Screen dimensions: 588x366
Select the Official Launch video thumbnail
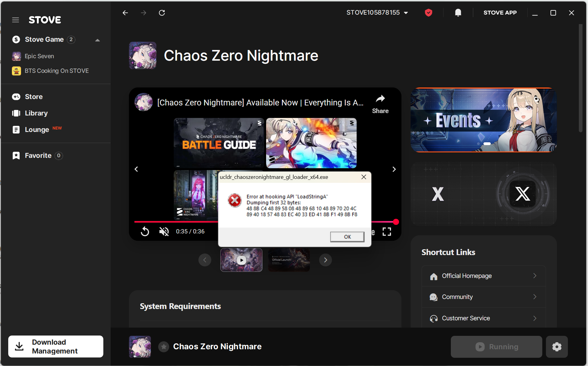point(289,260)
